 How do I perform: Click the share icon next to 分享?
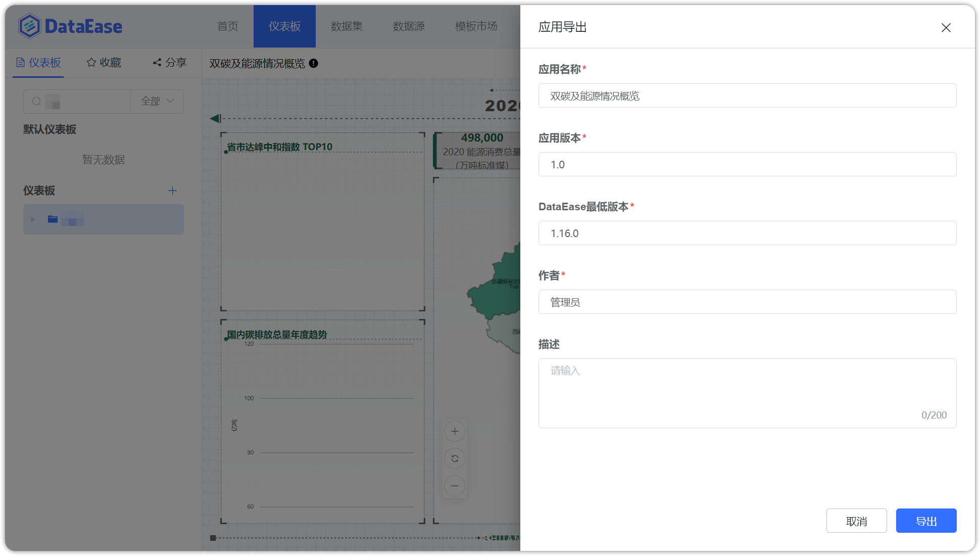coord(156,62)
